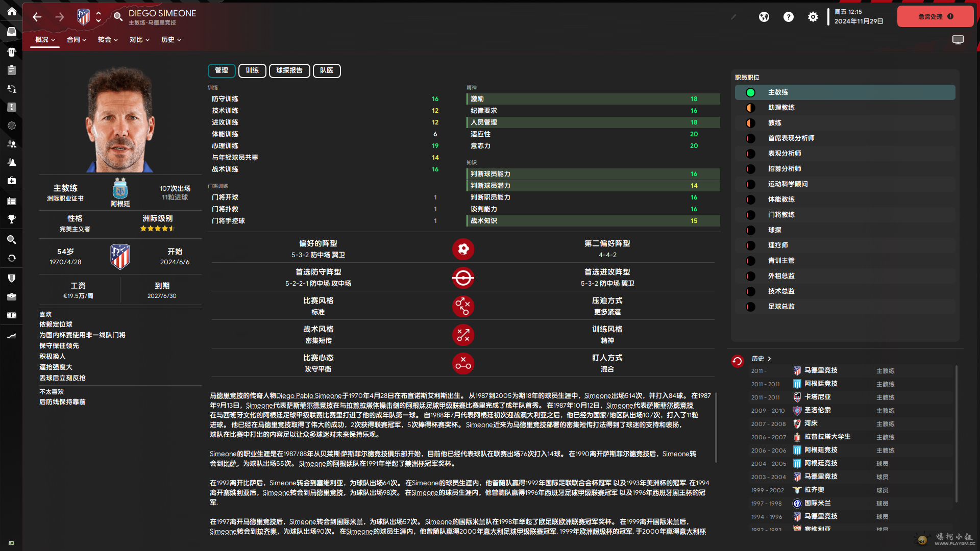Viewport: 980px width, 551px height.
Task: Open the Squad shirt icon in sidebar
Action: 12,52
